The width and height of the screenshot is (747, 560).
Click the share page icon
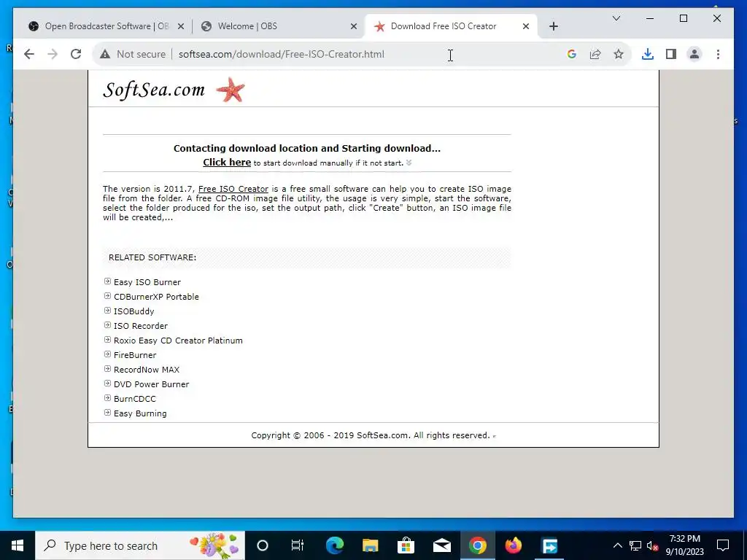click(595, 54)
